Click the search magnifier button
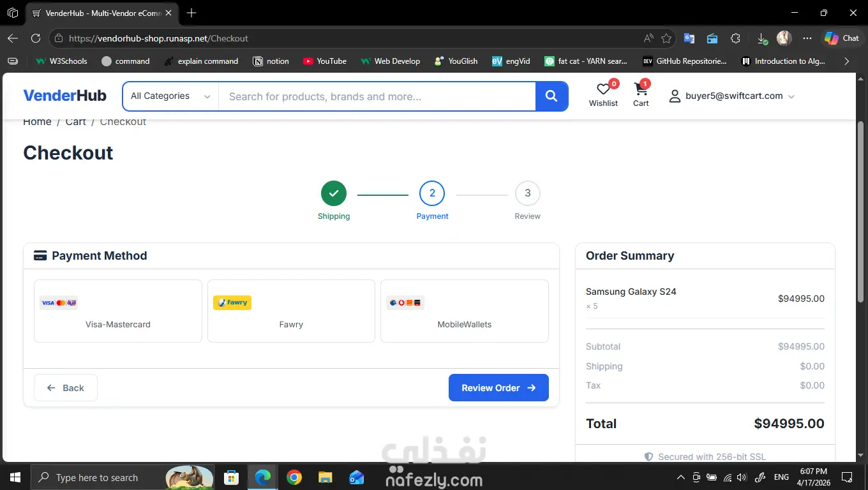The height and width of the screenshot is (490, 868). pyautogui.click(x=551, y=96)
